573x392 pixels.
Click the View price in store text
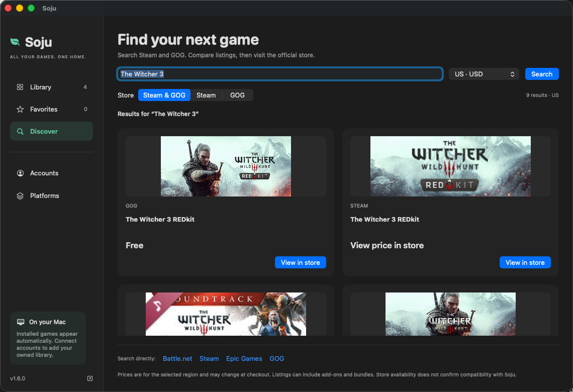tap(387, 245)
